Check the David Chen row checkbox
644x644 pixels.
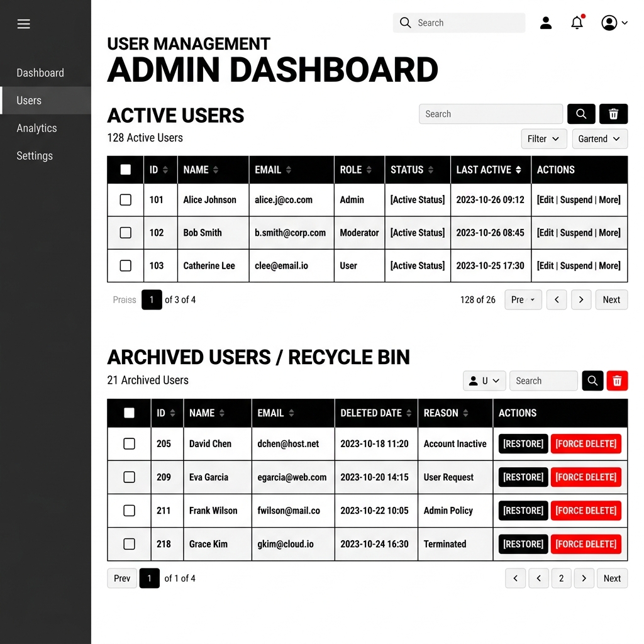point(129,443)
